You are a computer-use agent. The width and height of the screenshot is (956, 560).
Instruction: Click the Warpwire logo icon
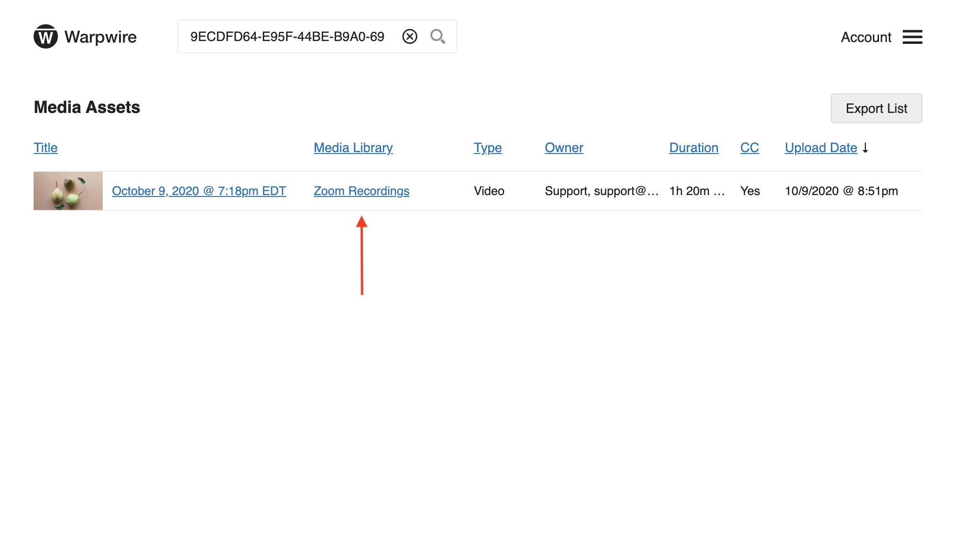pyautogui.click(x=45, y=36)
